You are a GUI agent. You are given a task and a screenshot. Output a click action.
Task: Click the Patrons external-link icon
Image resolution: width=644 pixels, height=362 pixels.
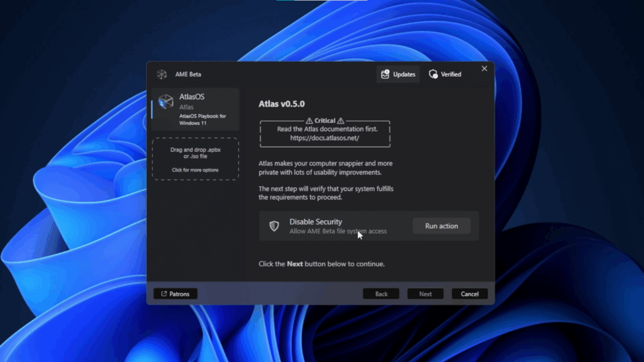click(163, 293)
